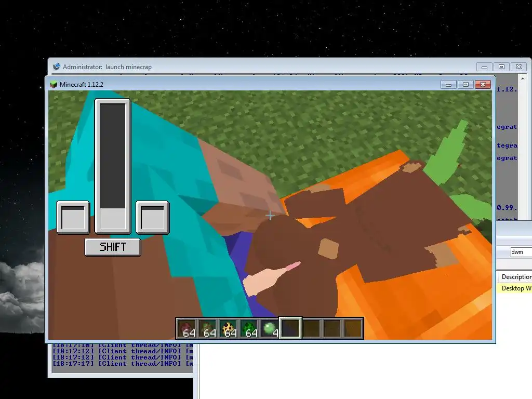Click the Description column header

tap(515, 277)
